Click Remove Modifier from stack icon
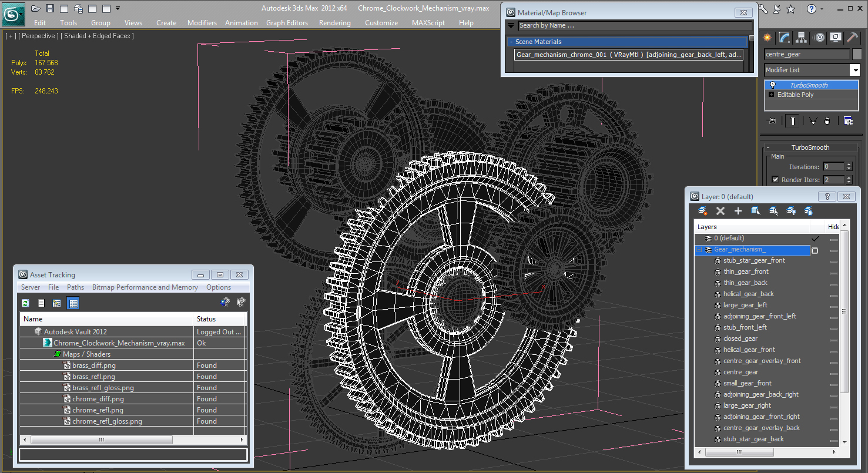This screenshot has width=868, height=473. click(x=827, y=120)
